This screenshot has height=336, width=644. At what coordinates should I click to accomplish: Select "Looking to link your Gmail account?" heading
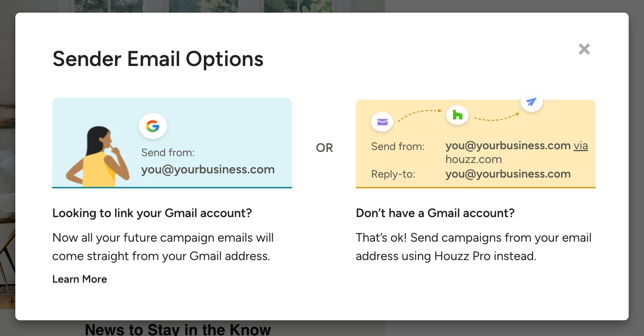(152, 213)
